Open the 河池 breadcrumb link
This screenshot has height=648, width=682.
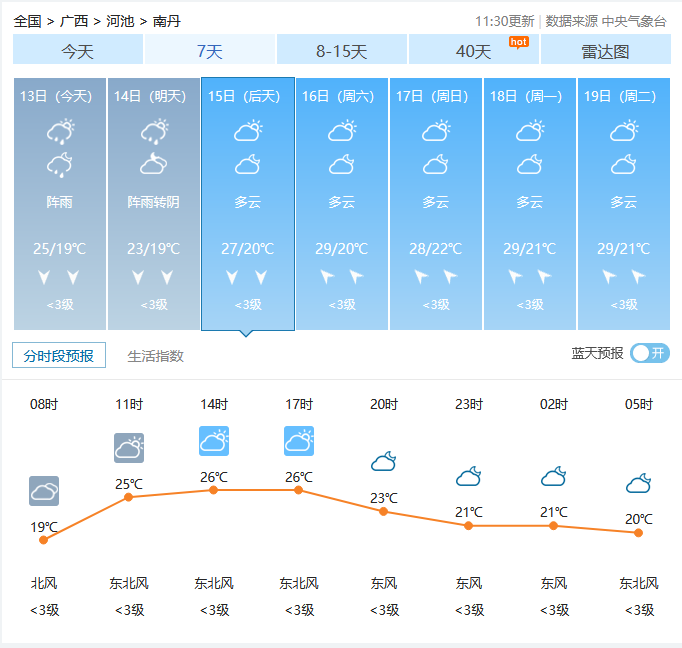(x=121, y=21)
